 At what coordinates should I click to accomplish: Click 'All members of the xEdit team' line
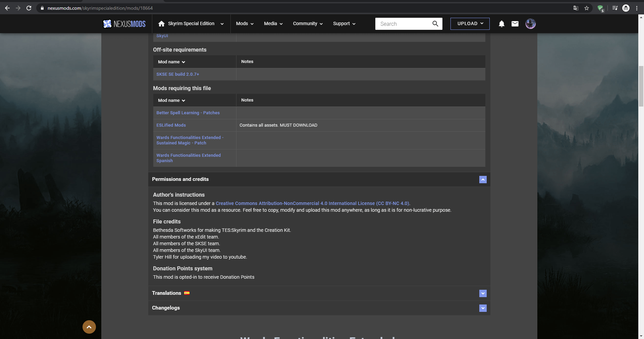click(x=186, y=237)
